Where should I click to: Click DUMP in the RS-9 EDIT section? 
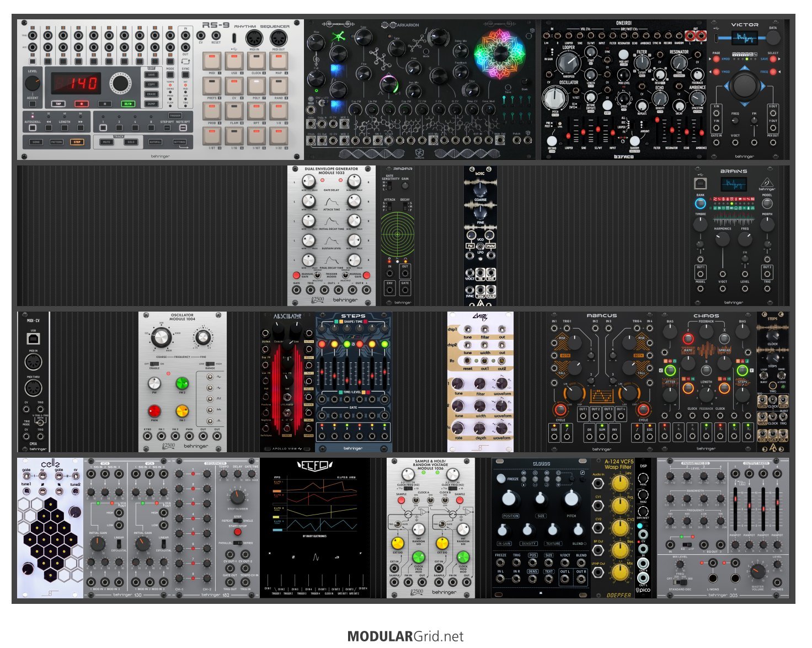[x=152, y=104]
